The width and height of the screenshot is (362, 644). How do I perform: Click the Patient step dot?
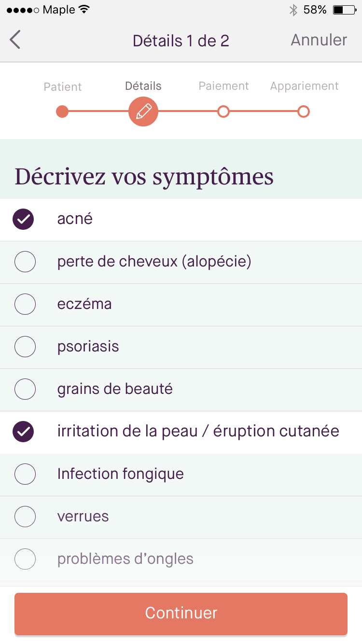click(62, 112)
